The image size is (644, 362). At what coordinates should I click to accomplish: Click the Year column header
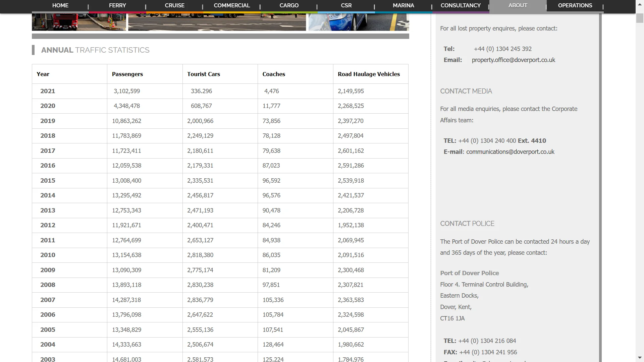pos(43,74)
